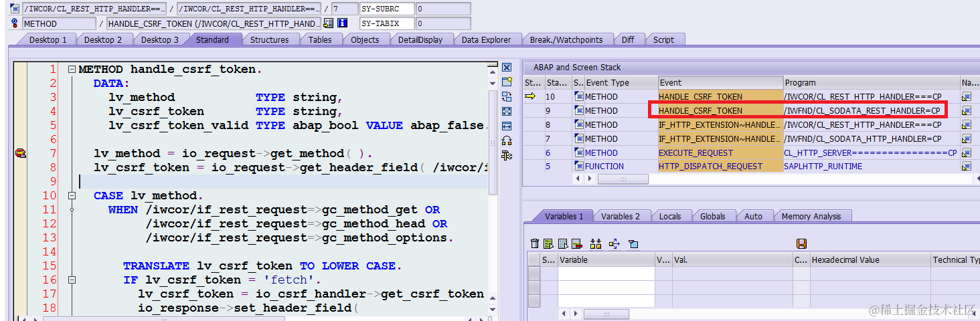Click the red delete-row icon in variables toolbar
Screen dimensions: 980x321
[576, 244]
